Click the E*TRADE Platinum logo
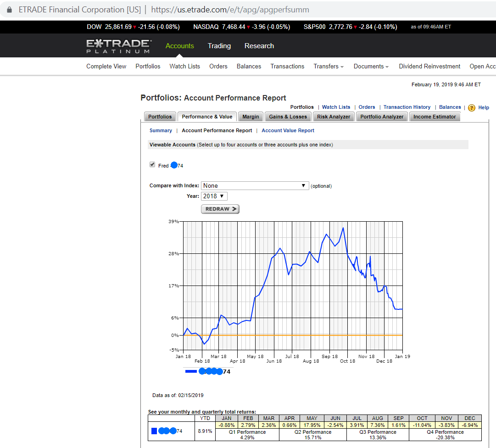496x448 pixels. coord(119,46)
